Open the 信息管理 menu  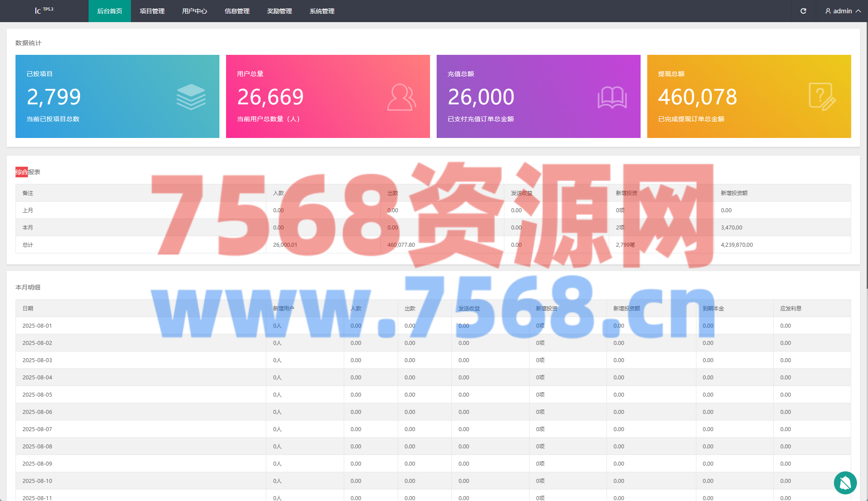pyautogui.click(x=237, y=11)
